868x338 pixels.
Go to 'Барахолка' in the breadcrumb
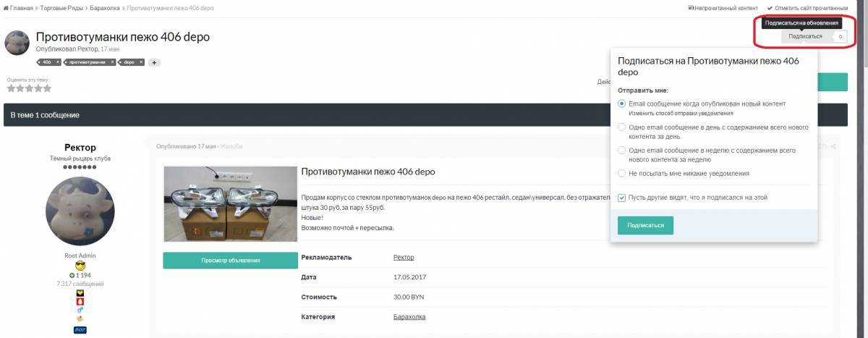click(105, 8)
